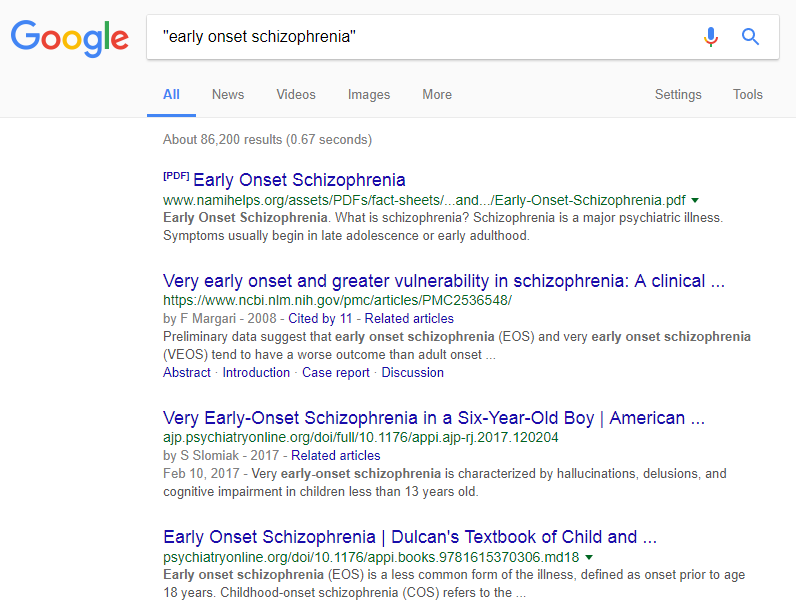Open the Six-Year-Old Boy article result

pos(433,418)
